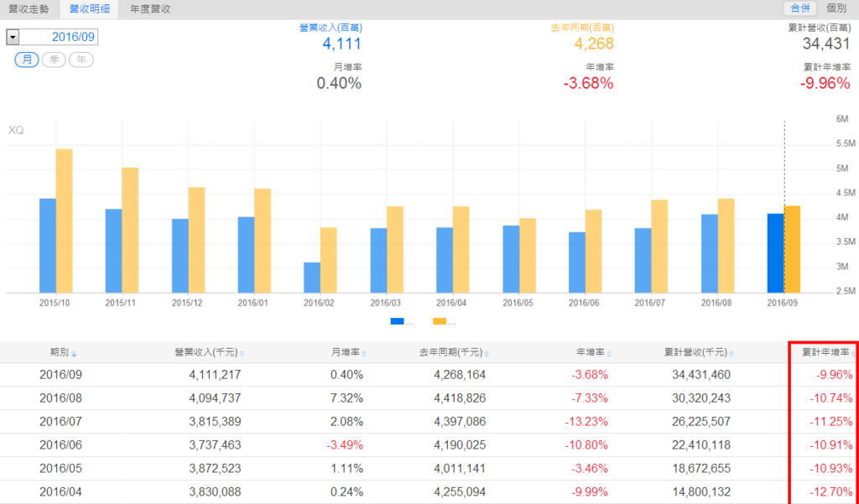Click the 累計營收 summary value 34,431
Screen dimensions: 859x504
(826, 44)
